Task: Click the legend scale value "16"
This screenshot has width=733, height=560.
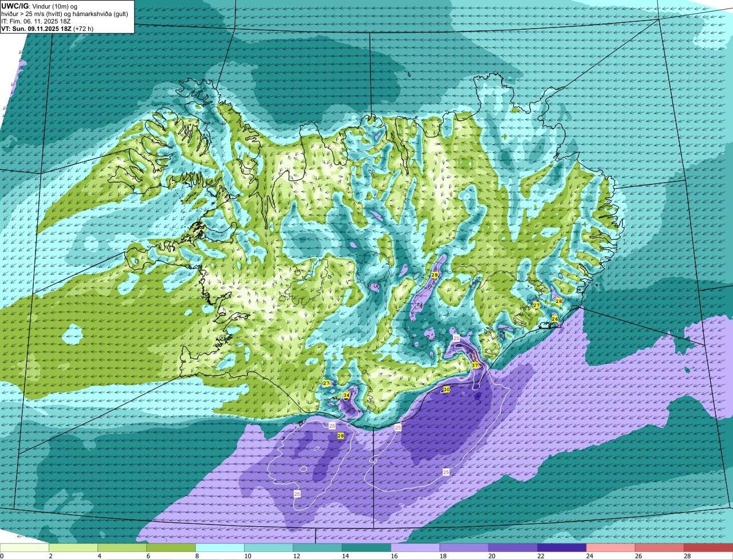Action: click(394, 556)
